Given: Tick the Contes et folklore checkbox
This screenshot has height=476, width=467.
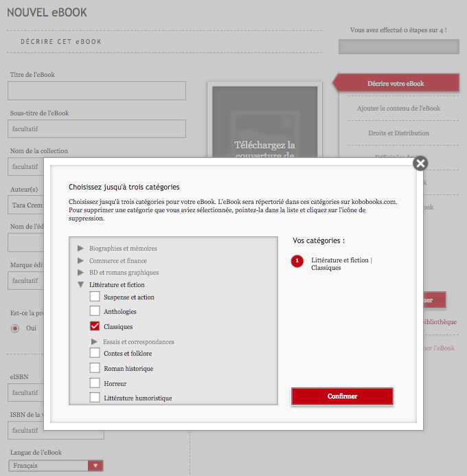Looking at the screenshot, I should click(x=95, y=353).
